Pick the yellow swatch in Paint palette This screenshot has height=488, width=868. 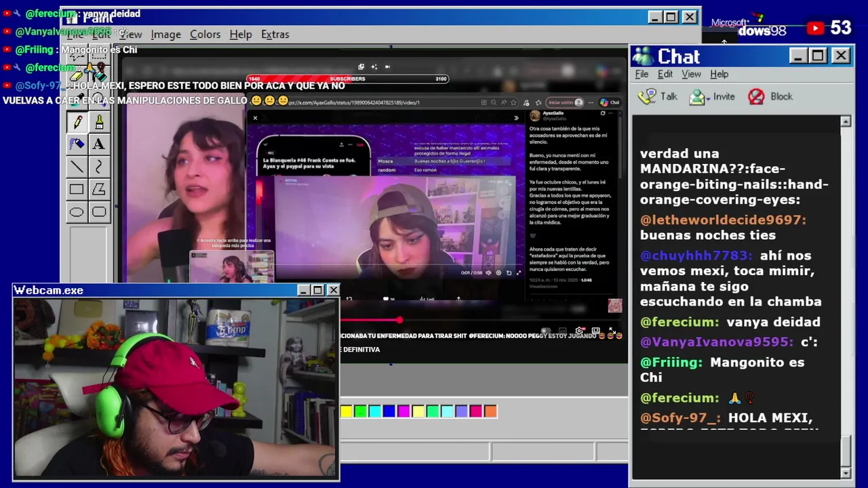pos(347,411)
